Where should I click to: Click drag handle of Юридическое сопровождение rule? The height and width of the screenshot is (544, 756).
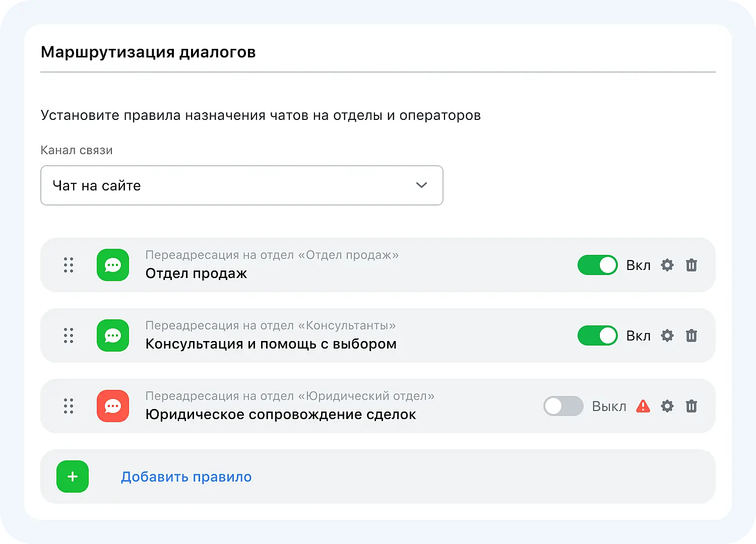pos(69,406)
